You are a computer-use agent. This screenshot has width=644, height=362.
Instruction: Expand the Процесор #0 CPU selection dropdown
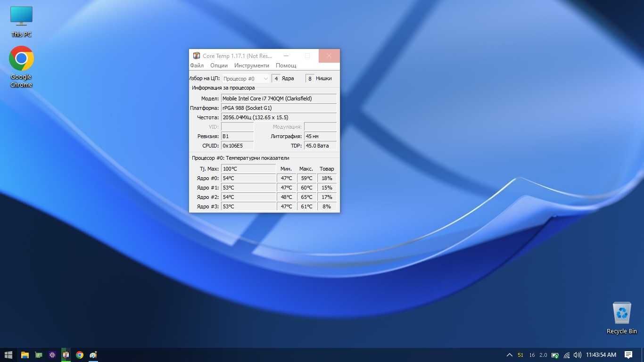tap(246, 79)
